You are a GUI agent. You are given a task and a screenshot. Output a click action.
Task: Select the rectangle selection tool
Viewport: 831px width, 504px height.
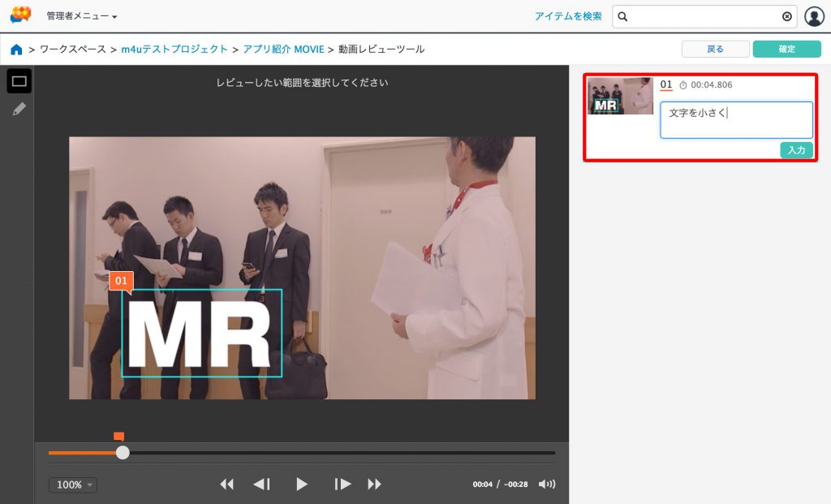coord(19,81)
